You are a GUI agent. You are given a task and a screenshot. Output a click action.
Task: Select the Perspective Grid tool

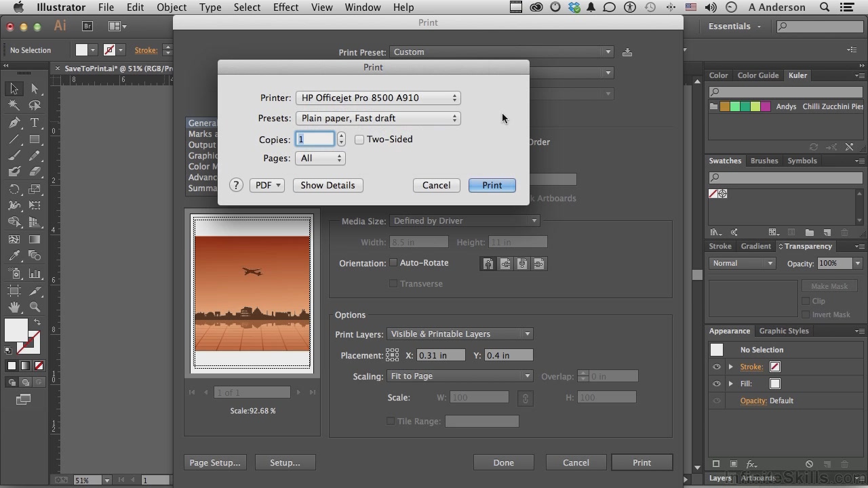(x=35, y=222)
